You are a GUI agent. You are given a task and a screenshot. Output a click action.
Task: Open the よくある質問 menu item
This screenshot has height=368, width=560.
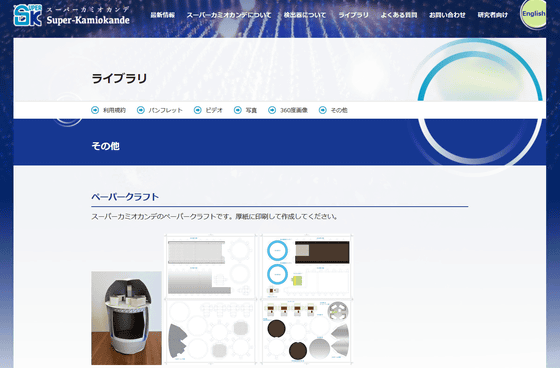399,15
